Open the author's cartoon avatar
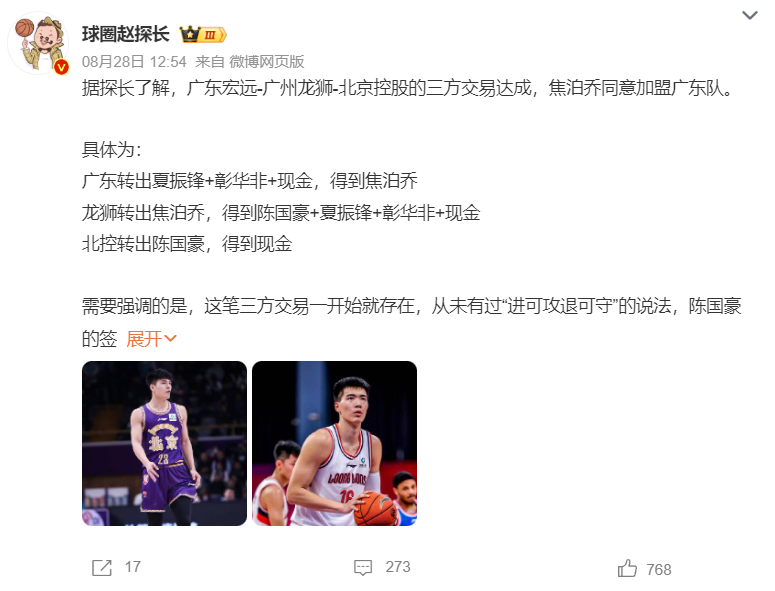 pos(38,43)
